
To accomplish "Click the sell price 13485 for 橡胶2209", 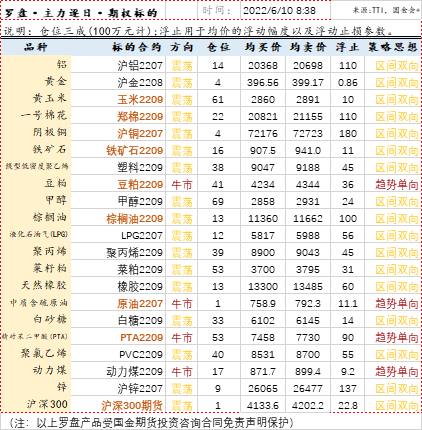I will click(x=308, y=287).
